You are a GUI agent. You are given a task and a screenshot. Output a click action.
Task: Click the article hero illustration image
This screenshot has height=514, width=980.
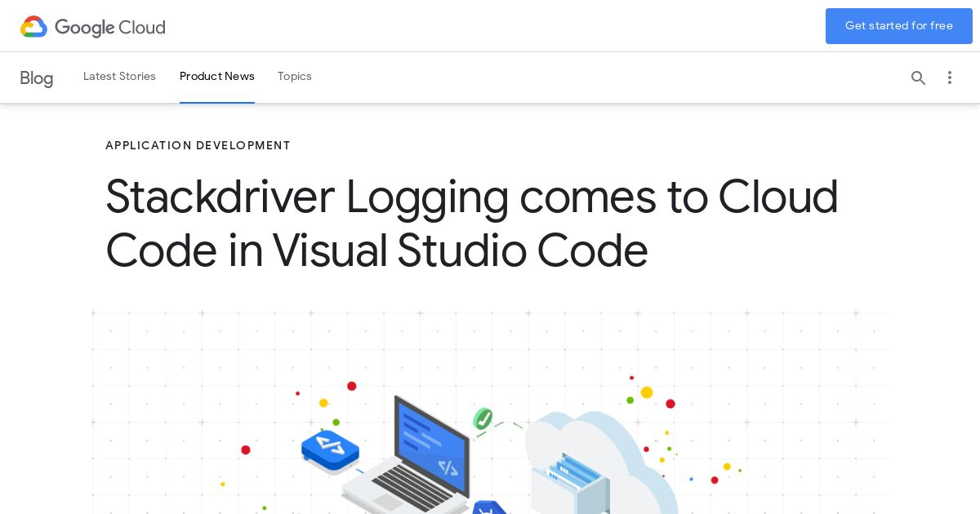pos(490,411)
